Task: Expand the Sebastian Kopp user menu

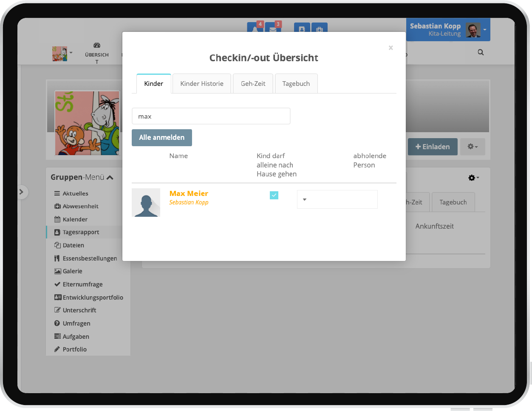Action: pos(484,30)
